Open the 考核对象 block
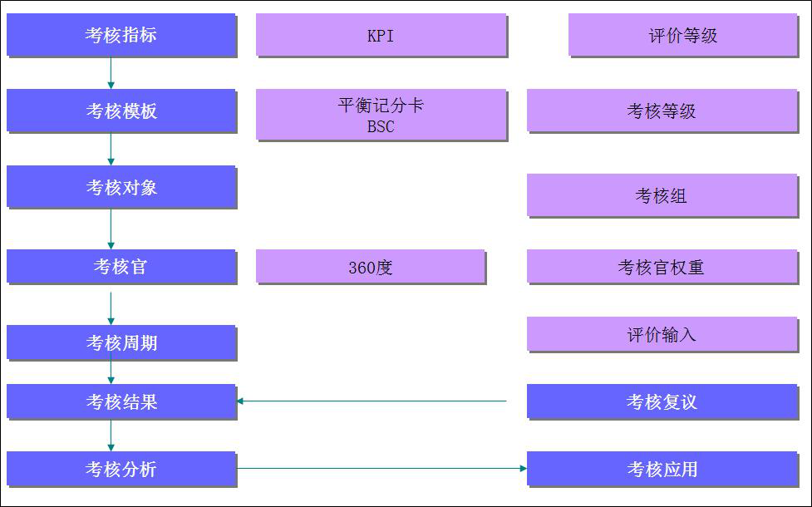 tap(121, 187)
